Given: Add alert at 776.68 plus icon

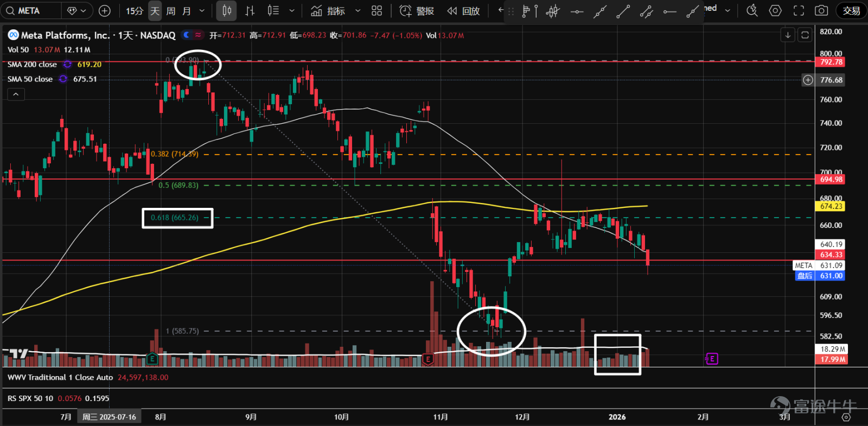Looking at the screenshot, I should coord(808,80).
